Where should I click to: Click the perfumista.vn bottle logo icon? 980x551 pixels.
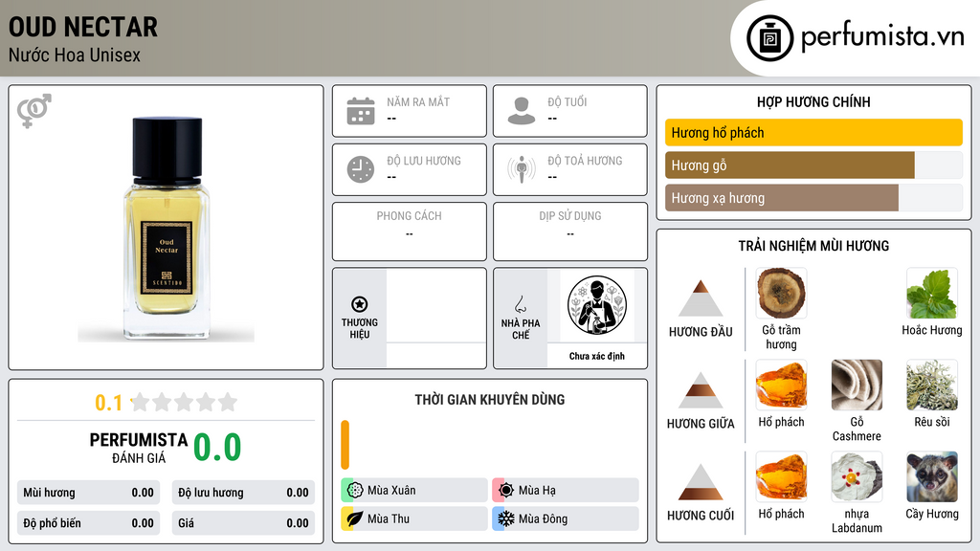tap(769, 38)
